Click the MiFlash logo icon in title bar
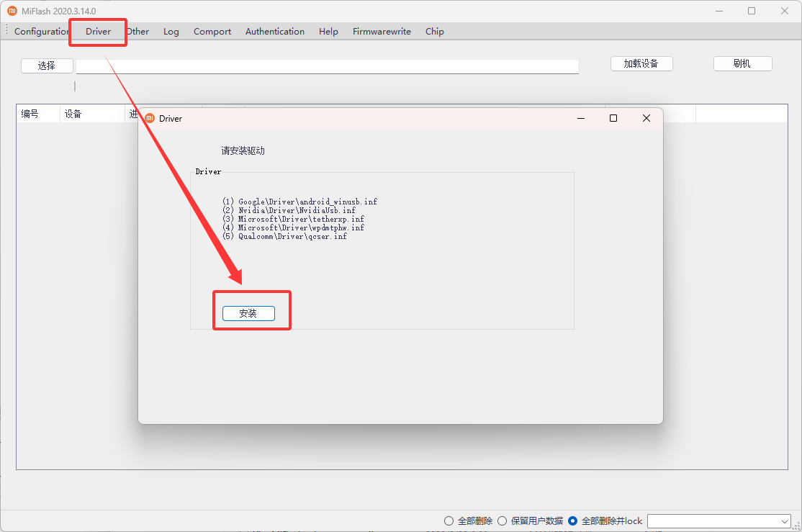 coord(12,11)
